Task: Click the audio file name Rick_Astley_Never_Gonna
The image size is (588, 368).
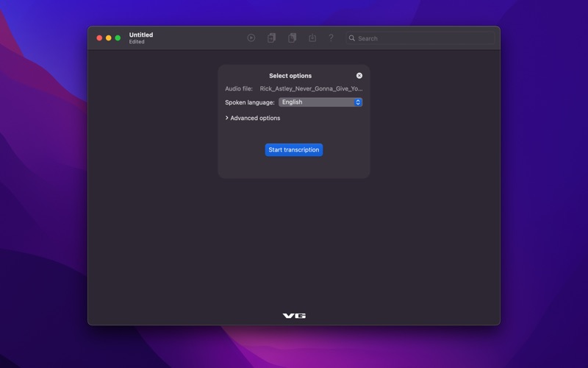Action: point(311,88)
